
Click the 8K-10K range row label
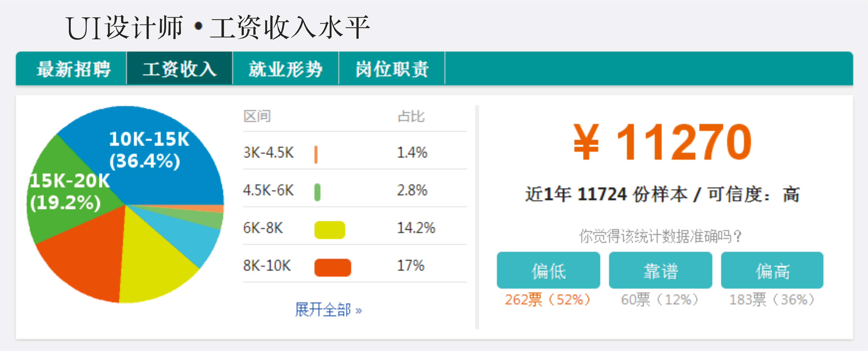[267, 266]
